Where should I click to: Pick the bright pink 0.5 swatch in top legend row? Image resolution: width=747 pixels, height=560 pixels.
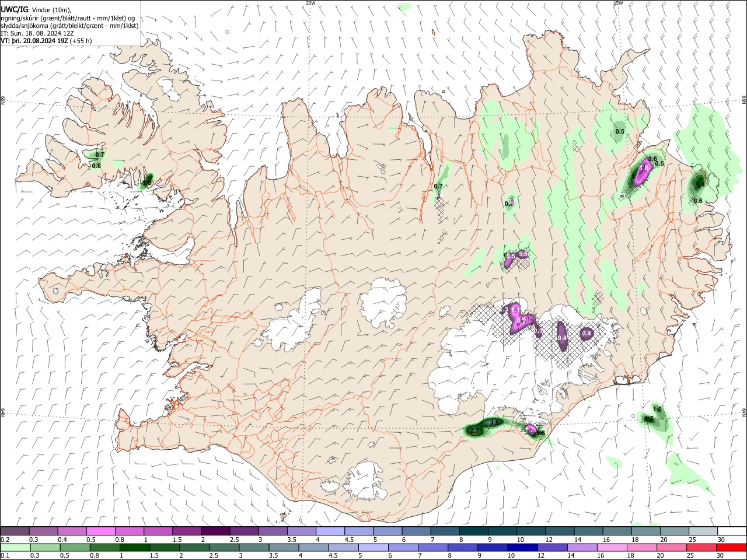(x=100, y=531)
